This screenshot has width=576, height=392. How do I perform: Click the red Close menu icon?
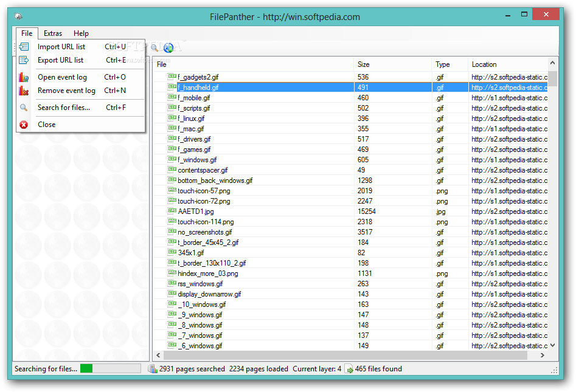24,125
